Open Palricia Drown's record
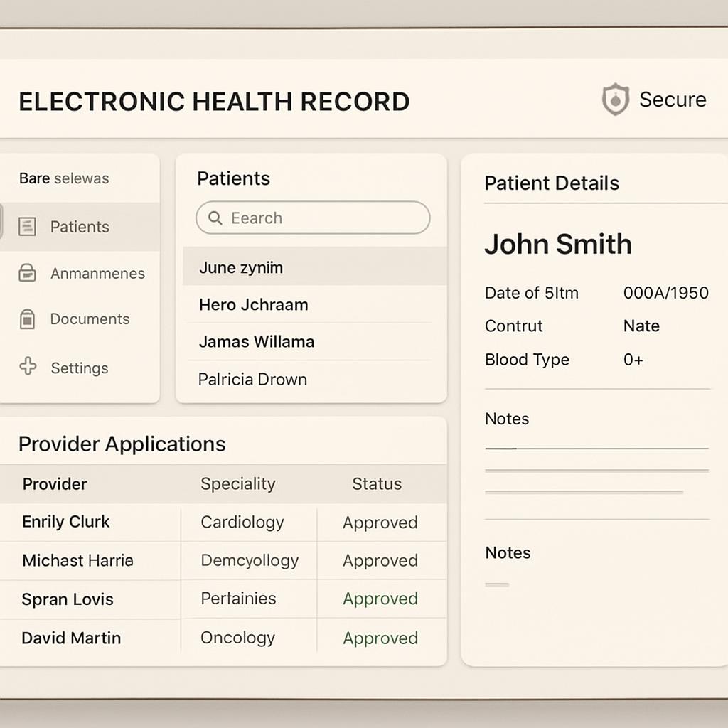Viewport: 728px width, 728px height. [x=252, y=379]
